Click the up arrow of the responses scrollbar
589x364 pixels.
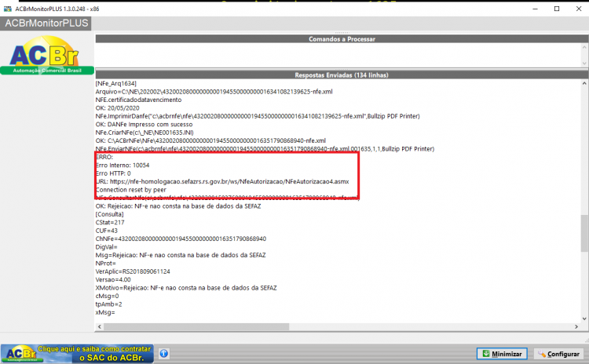click(x=584, y=83)
